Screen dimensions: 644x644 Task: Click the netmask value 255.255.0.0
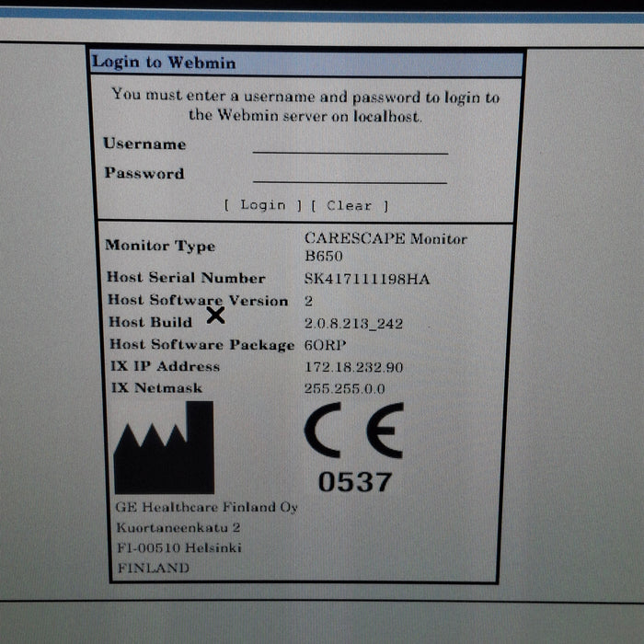pos(345,388)
